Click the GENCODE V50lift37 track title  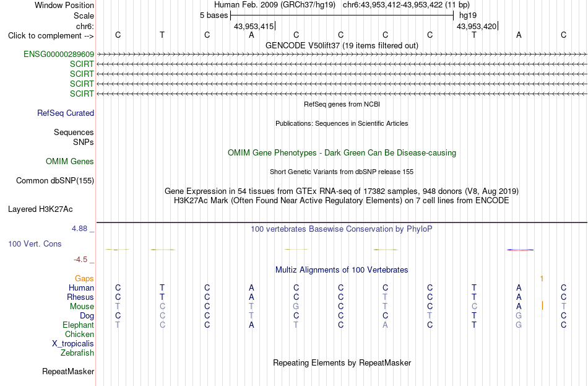click(x=342, y=45)
